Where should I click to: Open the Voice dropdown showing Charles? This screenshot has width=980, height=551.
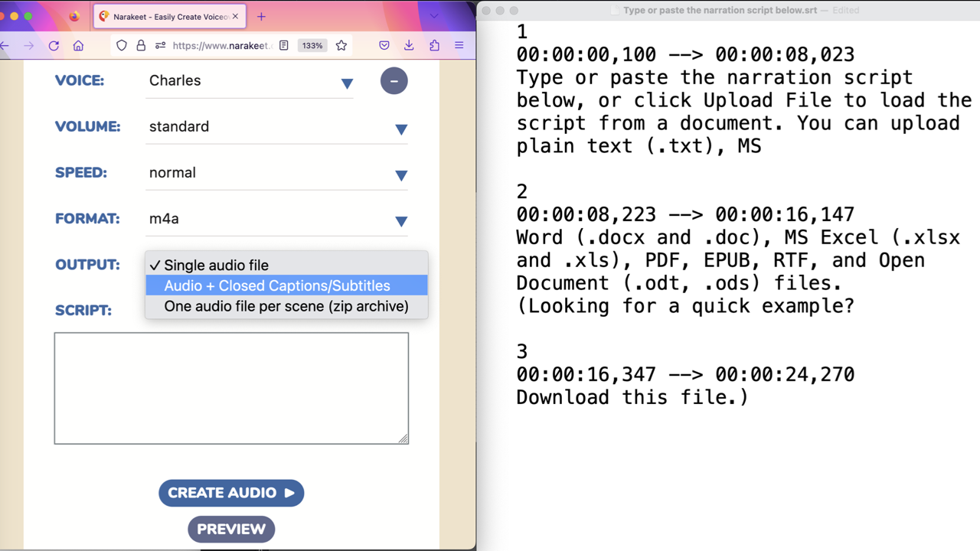pyautogui.click(x=250, y=81)
